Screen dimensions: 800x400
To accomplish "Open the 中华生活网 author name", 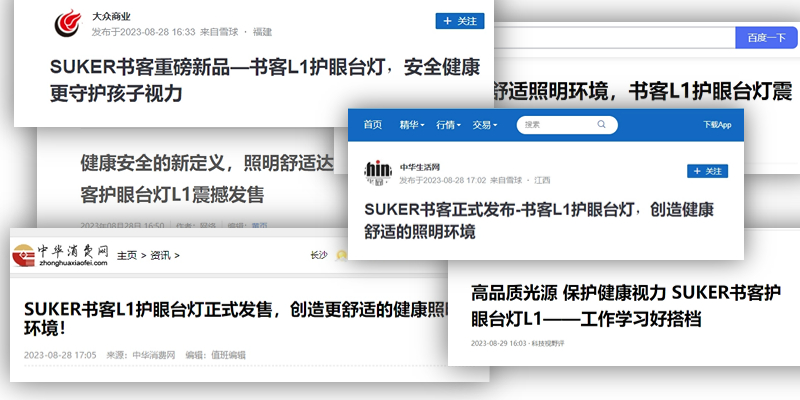I will [419, 167].
